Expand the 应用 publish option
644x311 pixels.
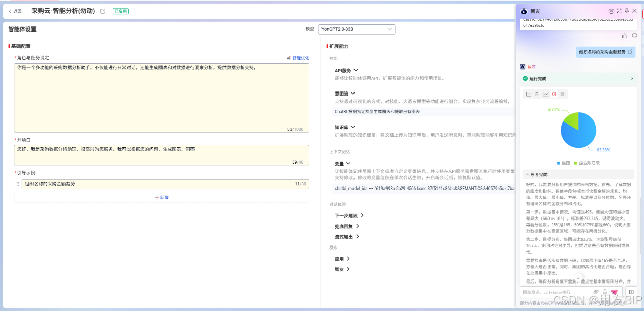pyautogui.click(x=348, y=259)
